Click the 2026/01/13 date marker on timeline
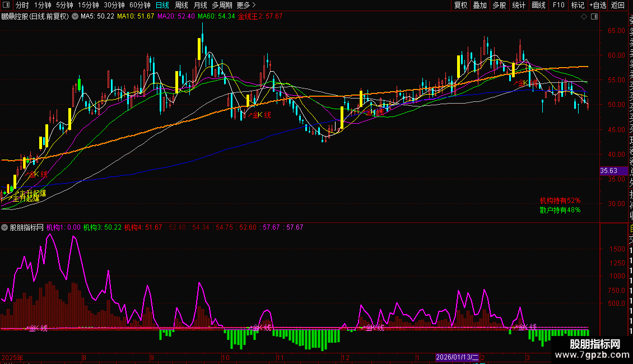The height and width of the screenshot is (364, 633). 457,357
